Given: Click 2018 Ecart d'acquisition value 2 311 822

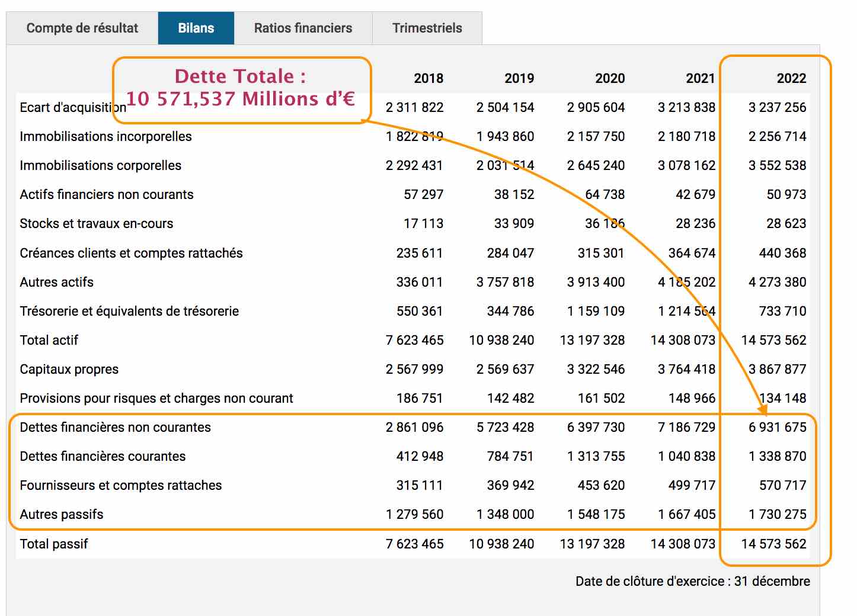Looking at the screenshot, I should click(x=414, y=107).
